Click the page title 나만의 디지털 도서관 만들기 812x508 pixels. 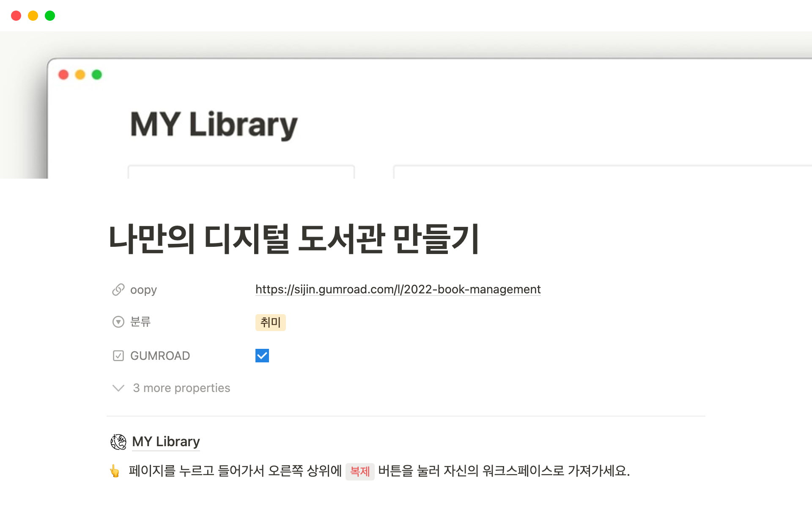pyautogui.click(x=294, y=239)
